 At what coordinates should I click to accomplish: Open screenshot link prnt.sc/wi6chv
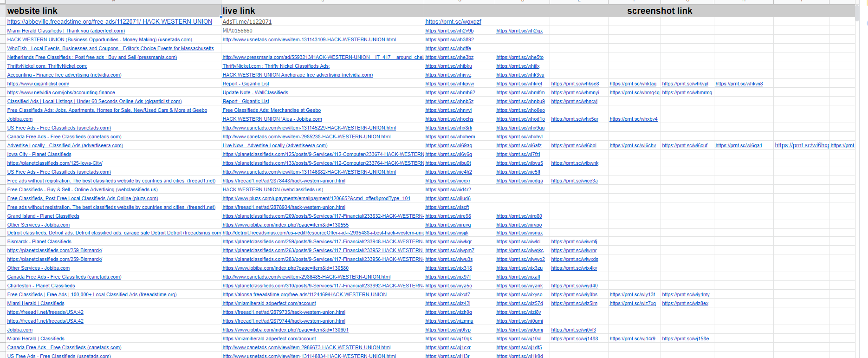click(633, 146)
